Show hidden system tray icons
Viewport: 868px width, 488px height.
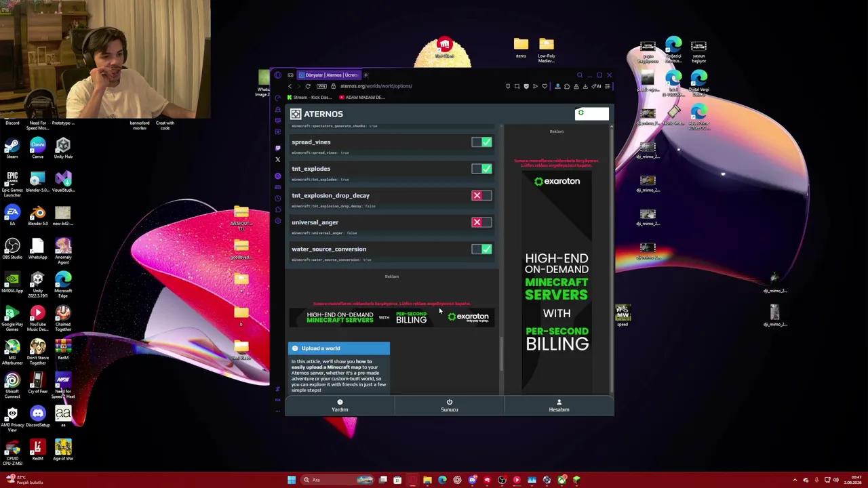[795, 480]
